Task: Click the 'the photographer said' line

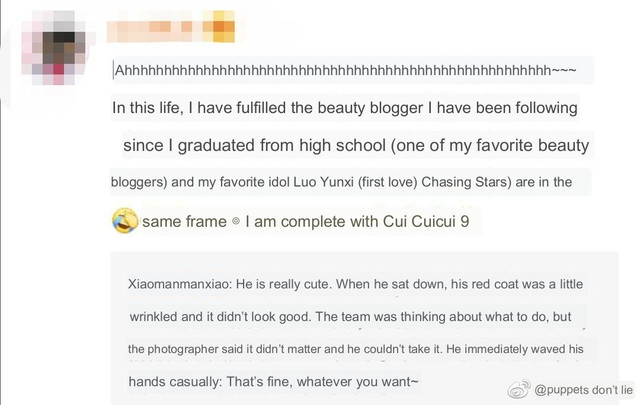Action: pos(356,349)
